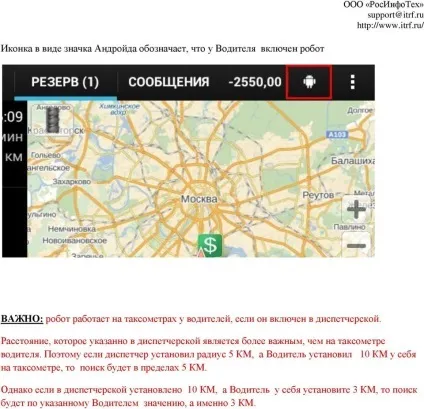
Task: Open the СООБЩЕНИЯ tab
Action: pyautogui.click(x=169, y=82)
